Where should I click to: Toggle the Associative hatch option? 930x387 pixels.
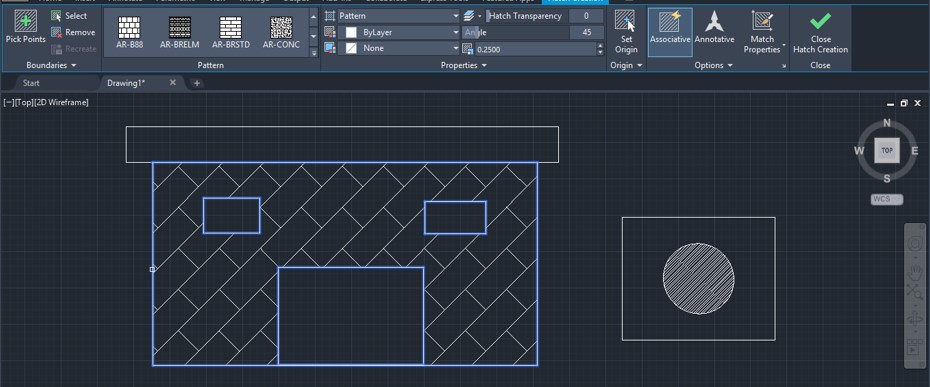(x=670, y=32)
